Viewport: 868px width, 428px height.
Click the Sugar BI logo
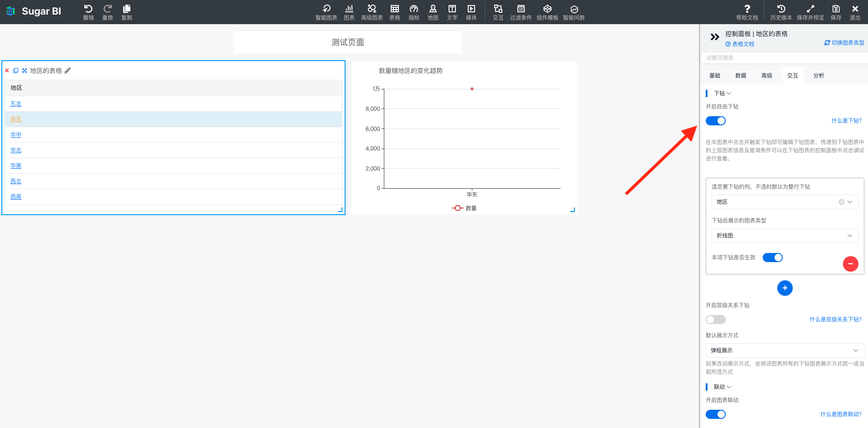[x=34, y=11]
